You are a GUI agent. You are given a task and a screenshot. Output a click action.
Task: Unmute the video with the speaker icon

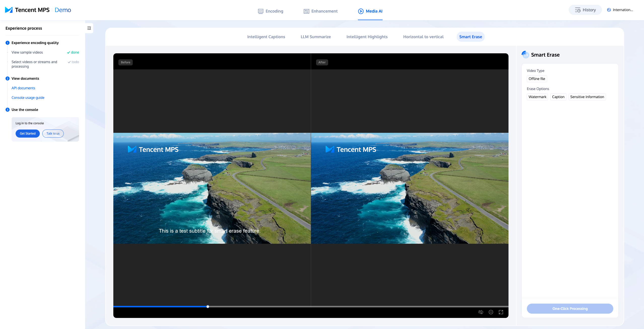click(481, 312)
